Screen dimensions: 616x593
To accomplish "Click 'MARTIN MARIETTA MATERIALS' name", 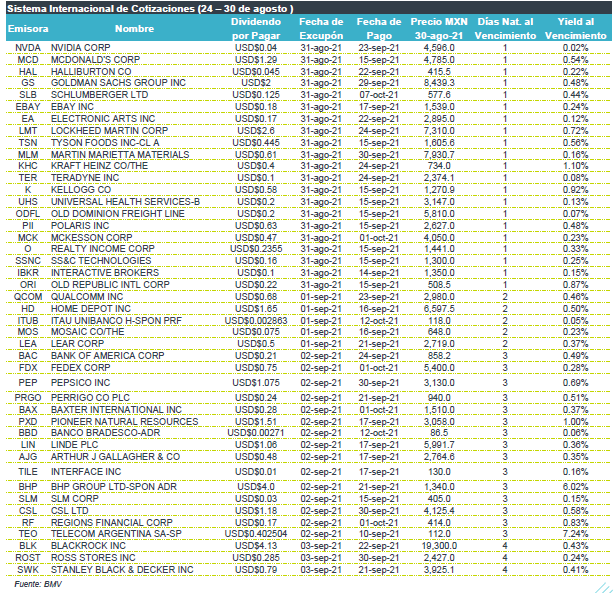I will coord(120,154).
